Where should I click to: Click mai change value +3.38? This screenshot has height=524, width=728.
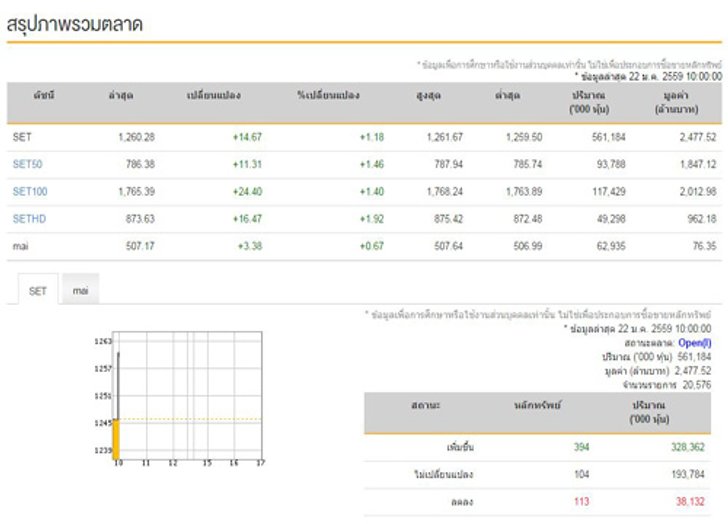point(250,246)
